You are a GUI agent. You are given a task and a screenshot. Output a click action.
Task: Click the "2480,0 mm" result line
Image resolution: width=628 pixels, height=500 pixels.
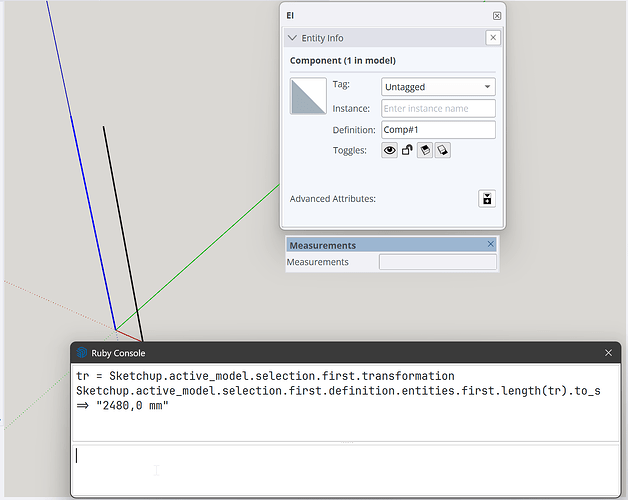pyautogui.click(x=123, y=405)
